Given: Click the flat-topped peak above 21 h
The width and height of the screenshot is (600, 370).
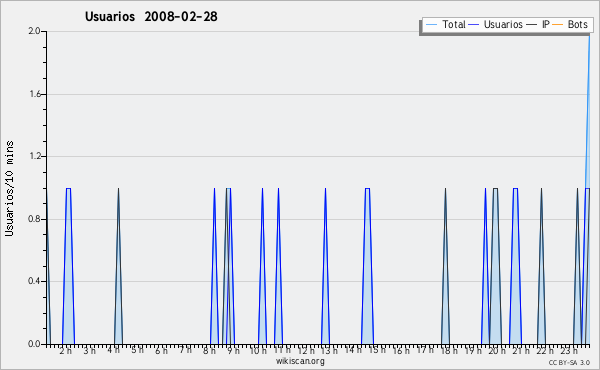Looking at the screenshot, I should (x=515, y=266).
